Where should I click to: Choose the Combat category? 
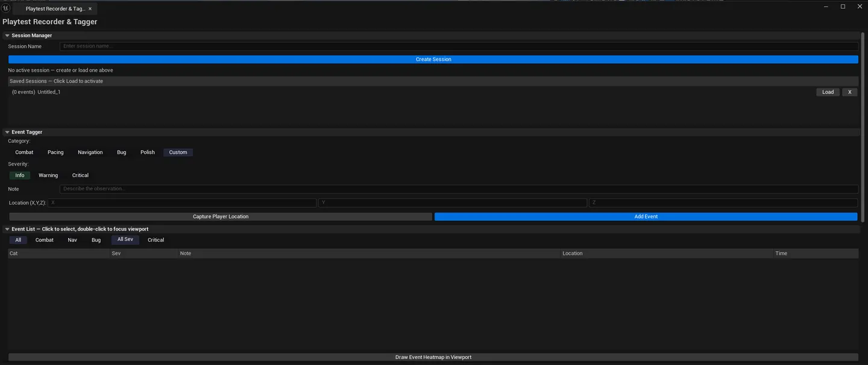pyautogui.click(x=24, y=152)
